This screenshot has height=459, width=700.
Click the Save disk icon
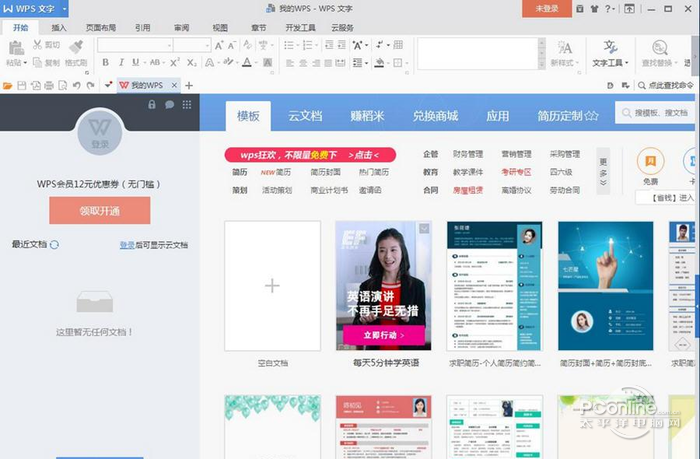21,85
